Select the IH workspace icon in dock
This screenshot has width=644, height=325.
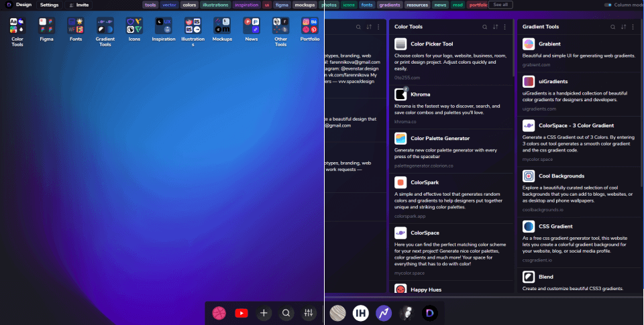click(361, 314)
